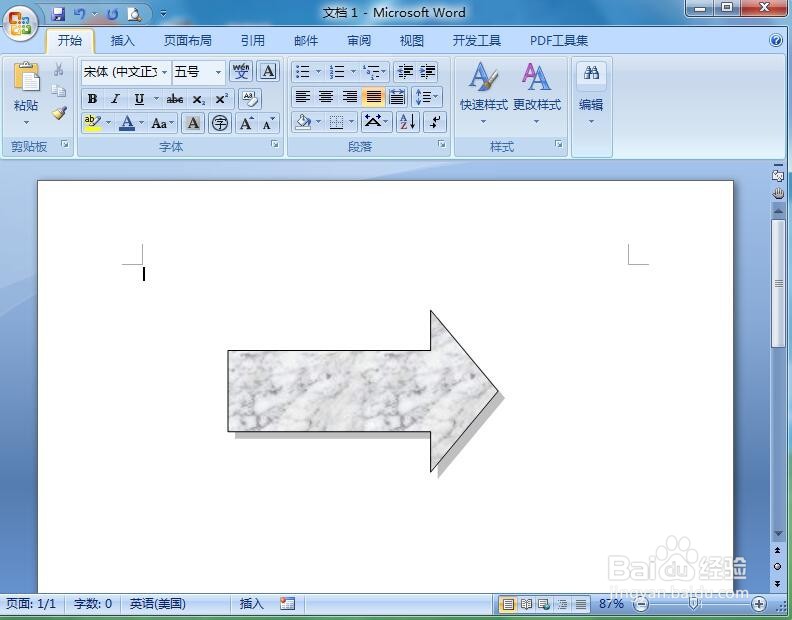Expand bullets list dropdown arrow
Image resolution: width=792 pixels, height=620 pixels.
318,71
